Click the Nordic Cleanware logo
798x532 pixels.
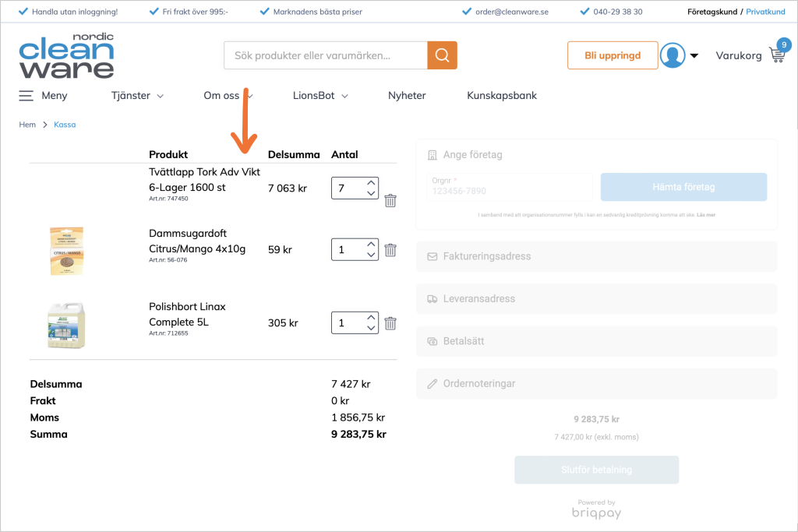coord(66,55)
